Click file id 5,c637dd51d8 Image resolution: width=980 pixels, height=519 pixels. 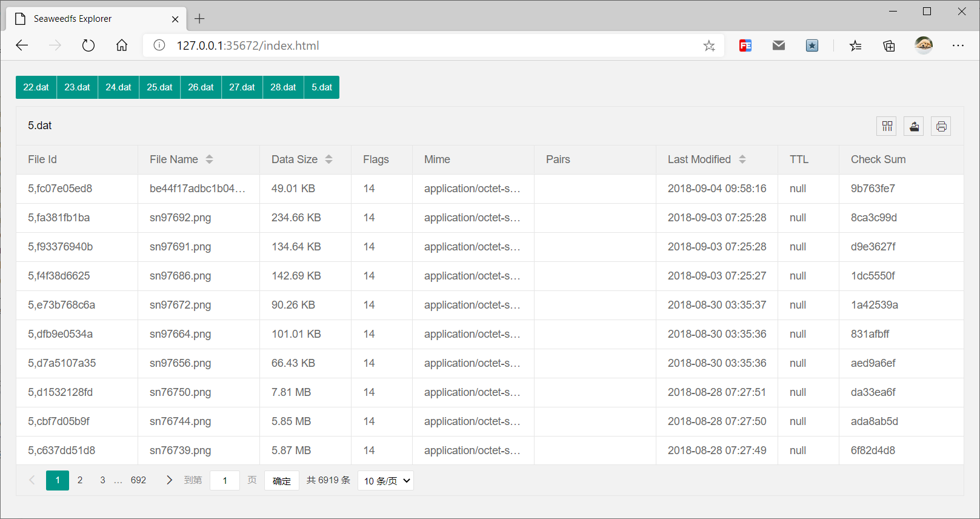tap(61, 450)
